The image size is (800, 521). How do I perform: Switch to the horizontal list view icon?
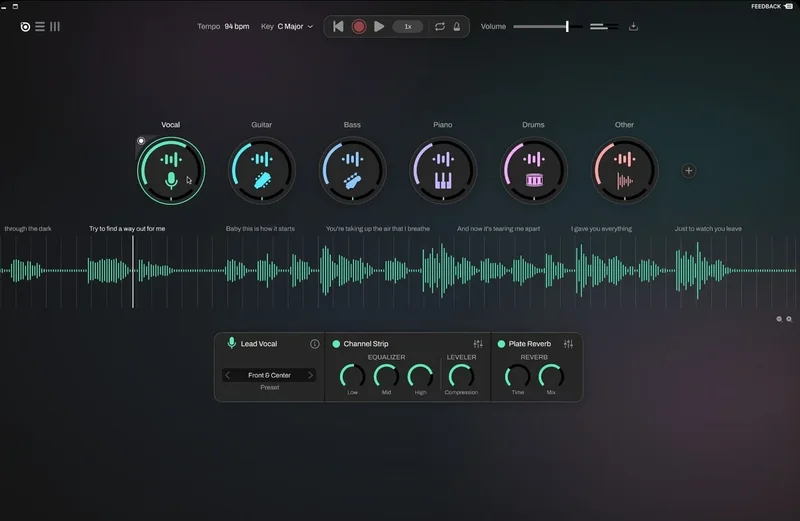pyautogui.click(x=40, y=27)
